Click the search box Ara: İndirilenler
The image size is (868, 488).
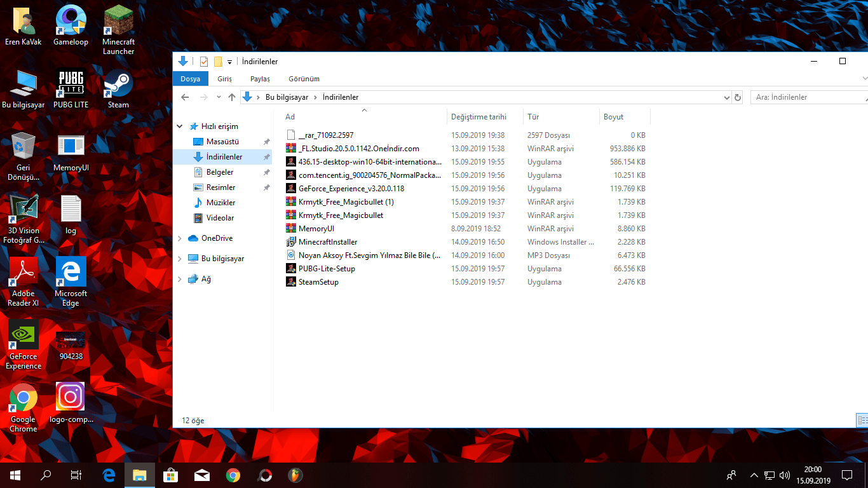[810, 97]
